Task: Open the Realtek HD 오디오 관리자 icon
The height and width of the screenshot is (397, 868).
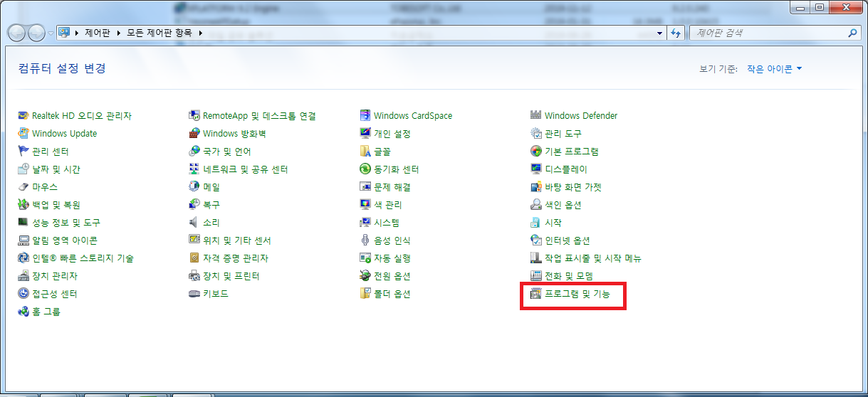Action: click(x=23, y=115)
